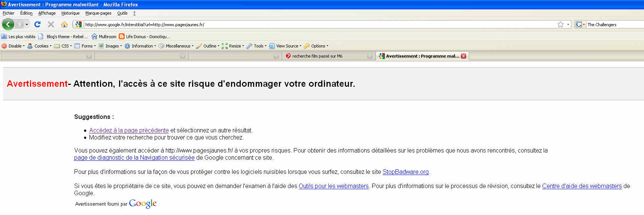Expand the Web Developer Options dropdown
644x215 pixels.
click(327, 46)
